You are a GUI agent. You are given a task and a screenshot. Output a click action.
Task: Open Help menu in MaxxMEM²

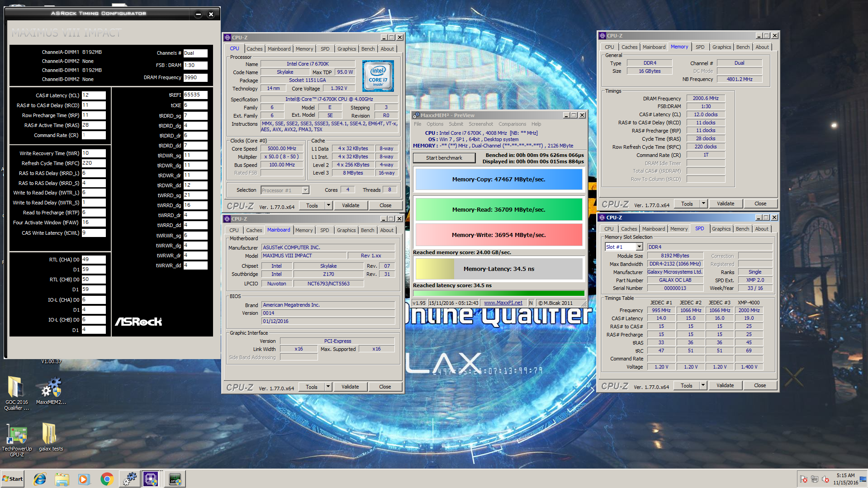(536, 124)
